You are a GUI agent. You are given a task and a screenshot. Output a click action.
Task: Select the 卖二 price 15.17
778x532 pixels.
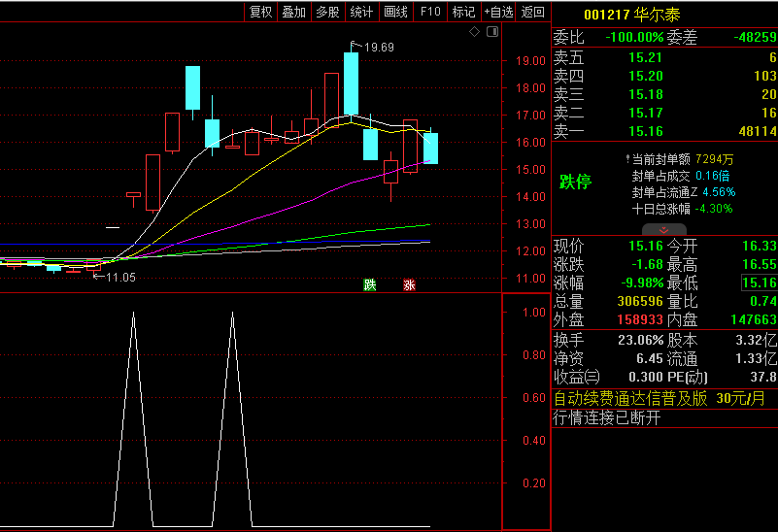(x=646, y=113)
